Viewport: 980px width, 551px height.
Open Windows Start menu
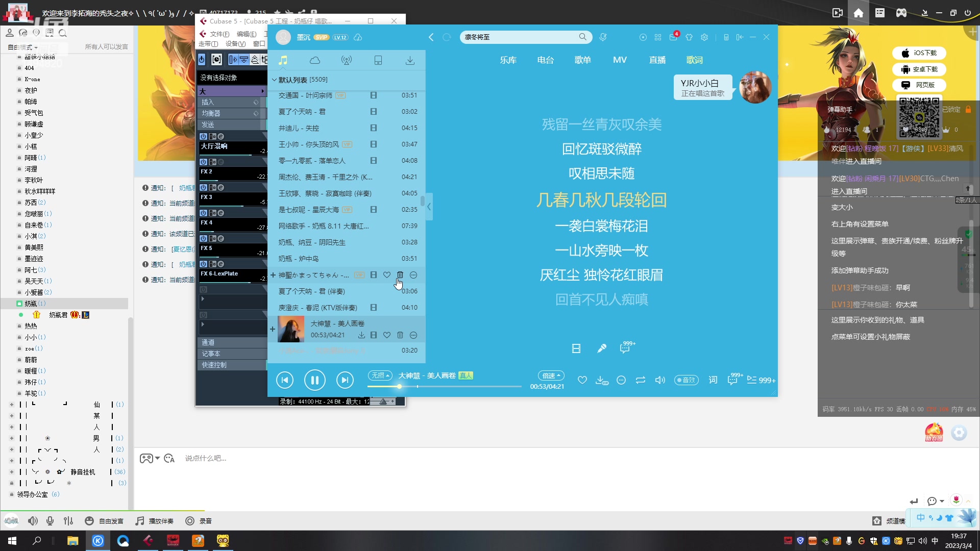click(12, 541)
